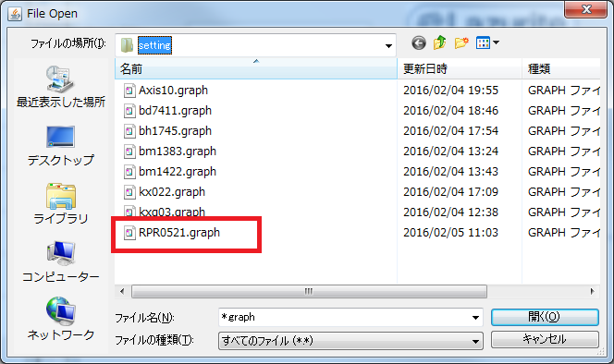Open 最近表示した場所 in the sidebar
This screenshot has height=364, width=614.
click(61, 87)
